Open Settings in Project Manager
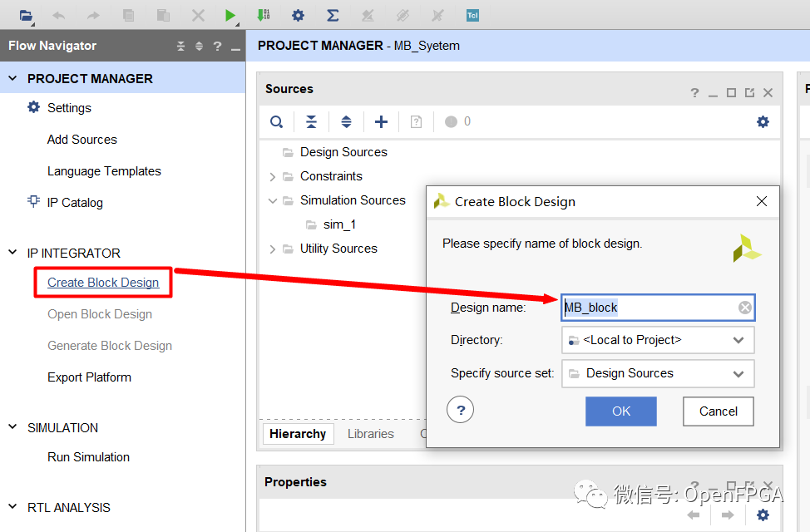 (69, 108)
